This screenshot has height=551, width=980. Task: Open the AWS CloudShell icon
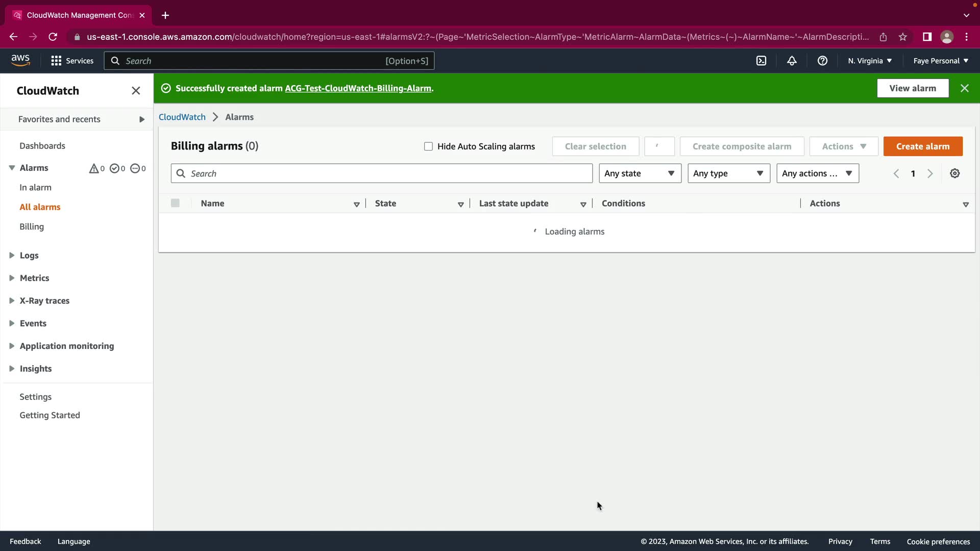(x=761, y=61)
